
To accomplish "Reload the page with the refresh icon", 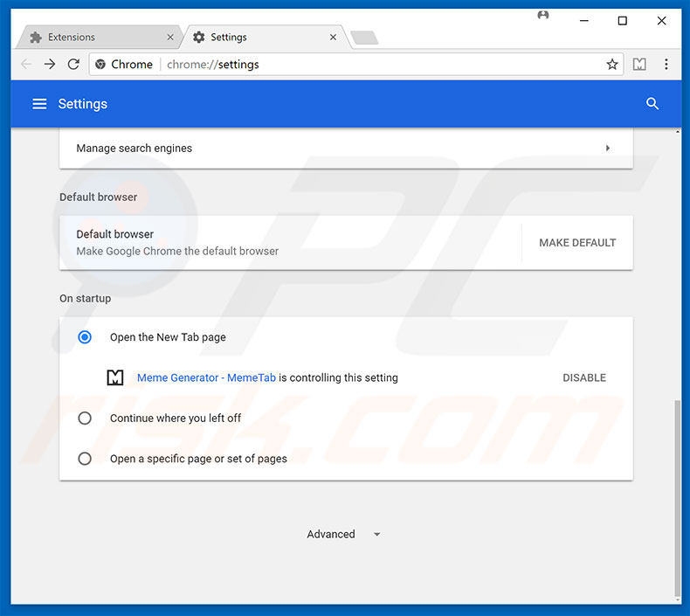I will point(73,65).
